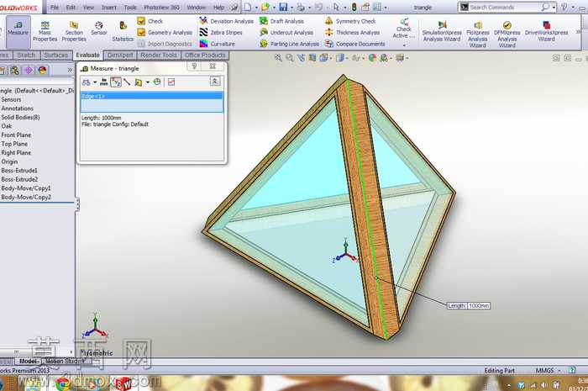The width and height of the screenshot is (588, 391).
Task: Launch DFMXpress Analysis Wizard
Action: 507,34
